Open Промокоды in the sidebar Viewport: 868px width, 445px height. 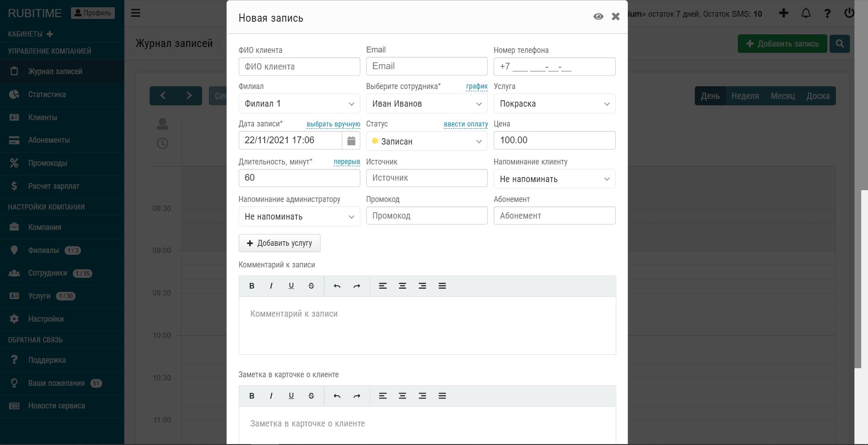click(62, 163)
